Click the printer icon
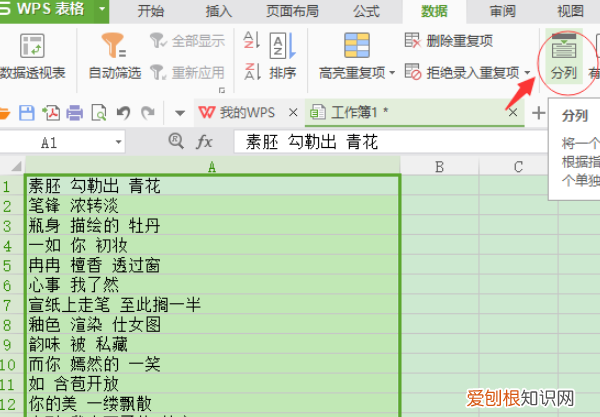The image size is (600, 417). point(75,113)
